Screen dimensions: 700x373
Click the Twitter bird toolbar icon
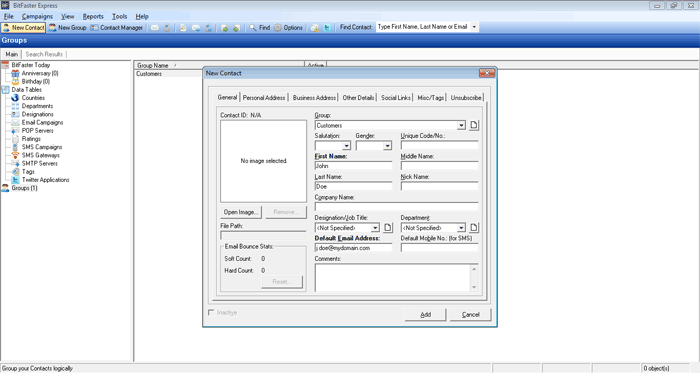[x=327, y=28]
